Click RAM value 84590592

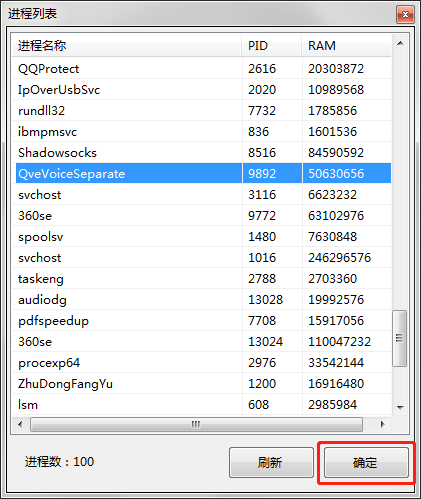tap(336, 153)
